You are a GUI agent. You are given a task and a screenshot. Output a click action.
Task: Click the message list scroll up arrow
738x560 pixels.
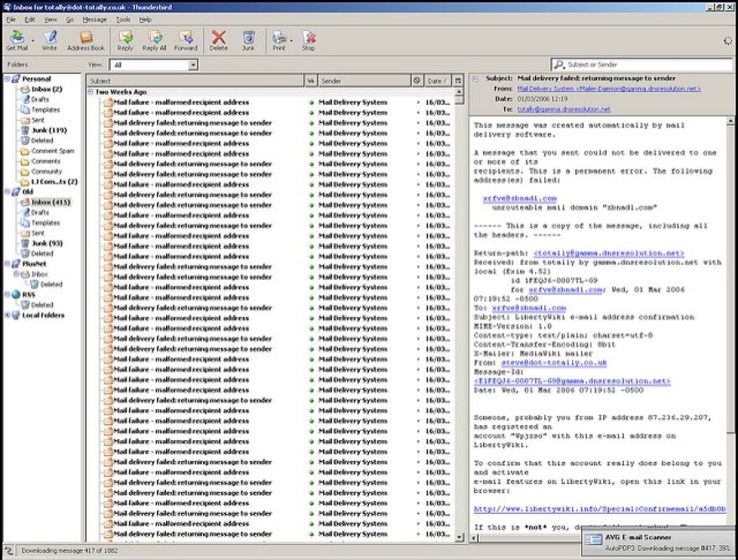tap(460, 91)
